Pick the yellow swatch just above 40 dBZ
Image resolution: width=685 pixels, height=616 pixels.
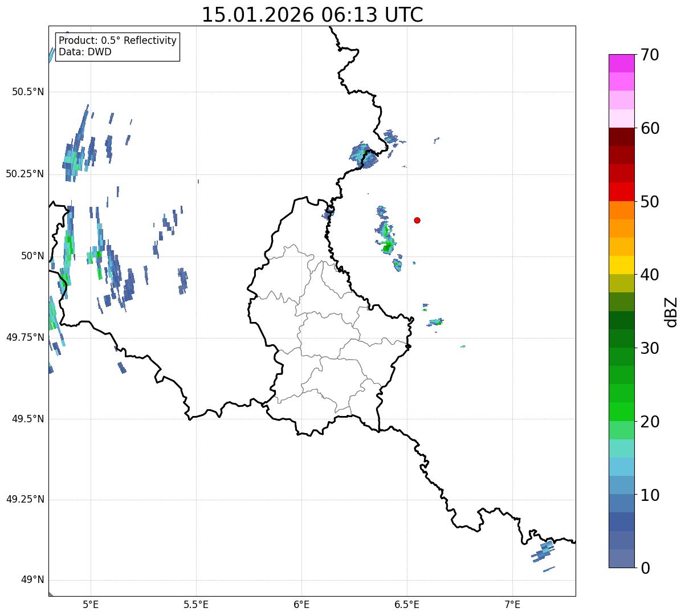621,265
